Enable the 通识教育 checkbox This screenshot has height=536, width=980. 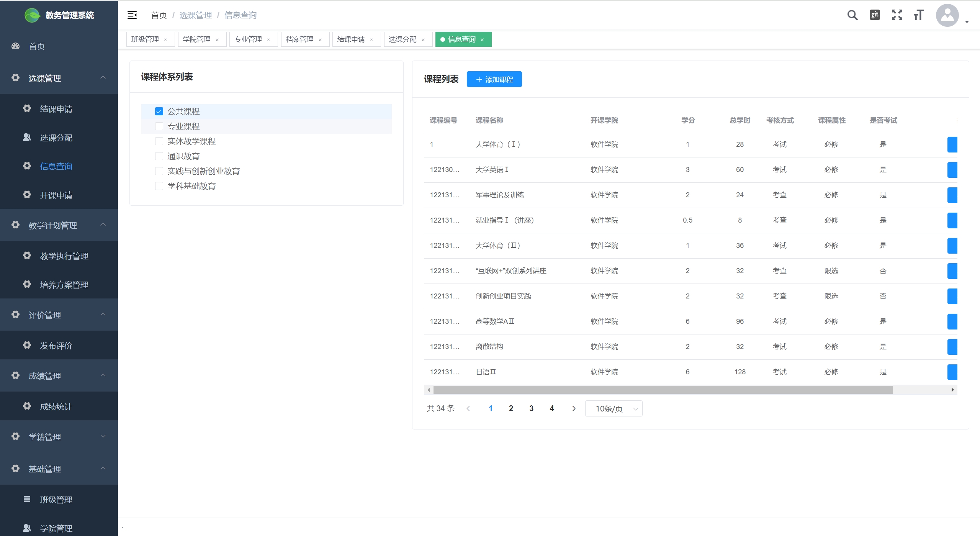pos(159,156)
